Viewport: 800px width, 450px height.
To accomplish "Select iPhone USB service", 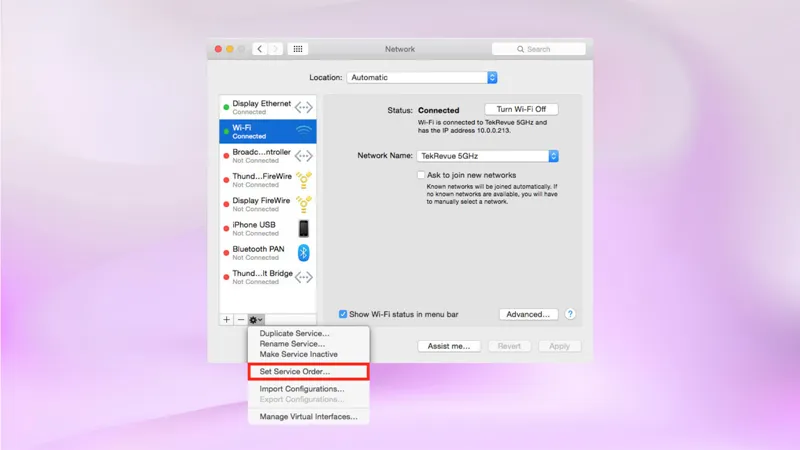I will pyautogui.click(x=268, y=229).
